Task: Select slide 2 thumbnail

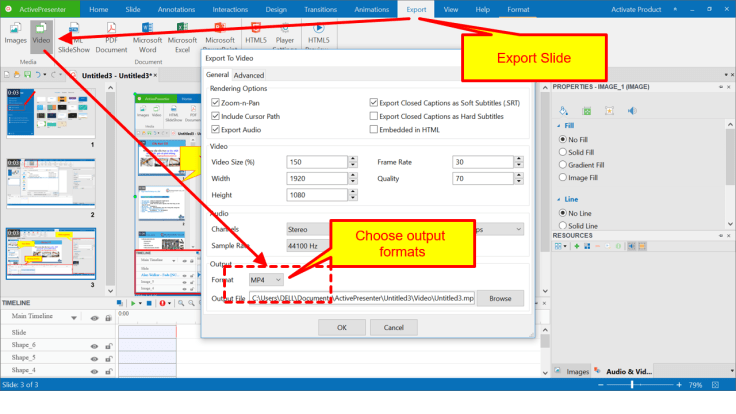Action: click(51, 183)
